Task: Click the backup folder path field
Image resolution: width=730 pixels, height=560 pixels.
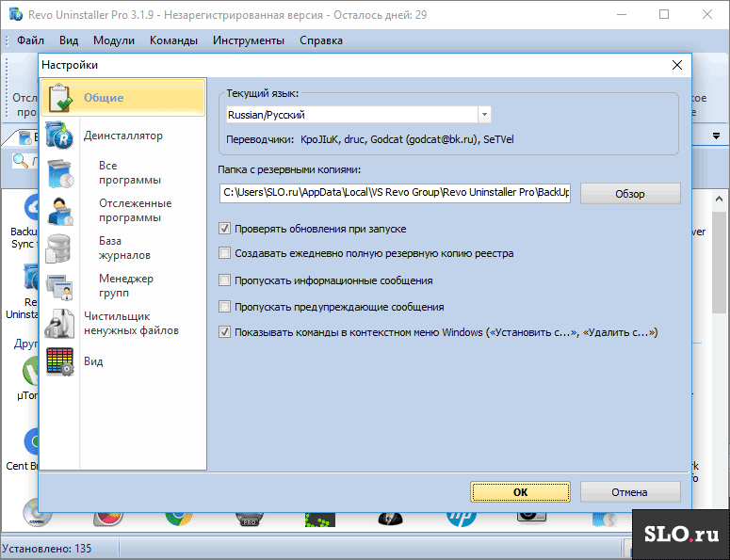Action: coord(395,193)
